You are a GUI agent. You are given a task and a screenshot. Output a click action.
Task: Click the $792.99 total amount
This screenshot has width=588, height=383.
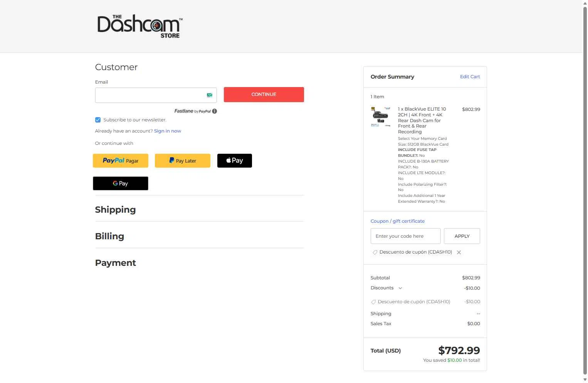click(459, 351)
